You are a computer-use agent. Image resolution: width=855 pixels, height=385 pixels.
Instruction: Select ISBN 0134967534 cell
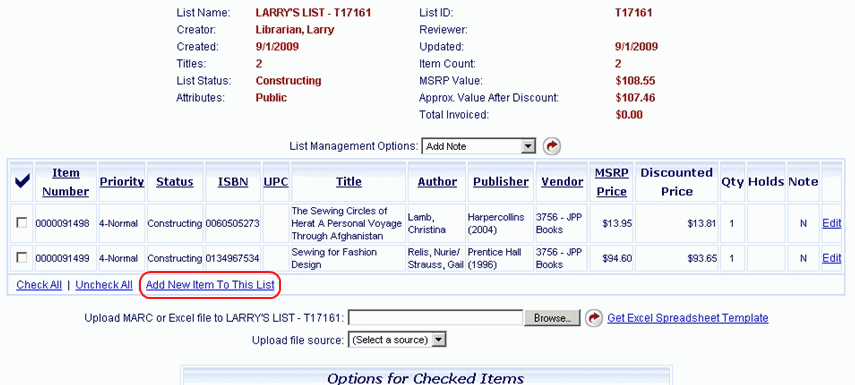233,258
